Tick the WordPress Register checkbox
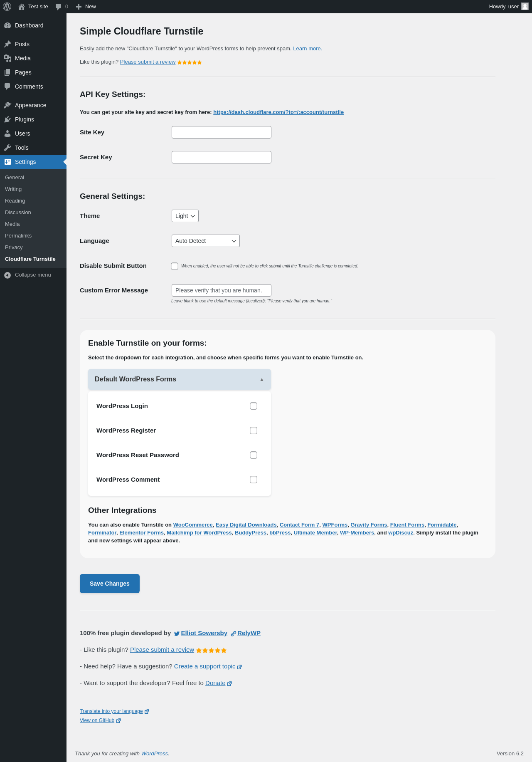 pos(254,430)
